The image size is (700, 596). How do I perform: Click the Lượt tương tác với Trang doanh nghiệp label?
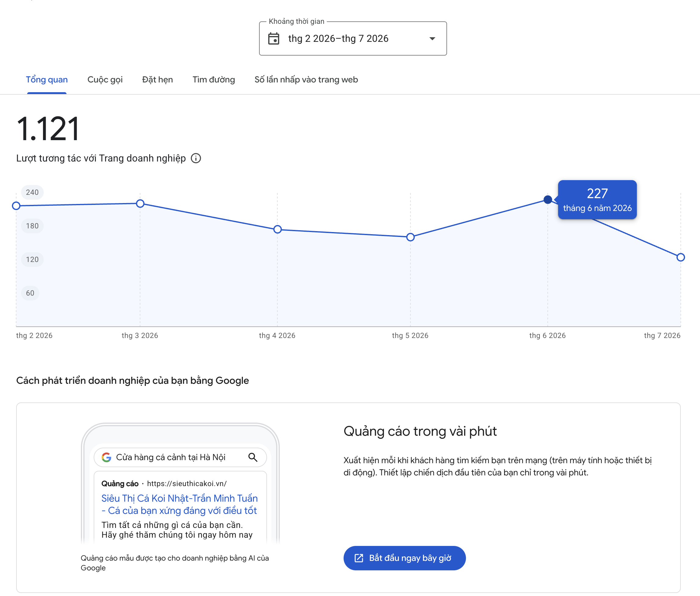point(101,158)
